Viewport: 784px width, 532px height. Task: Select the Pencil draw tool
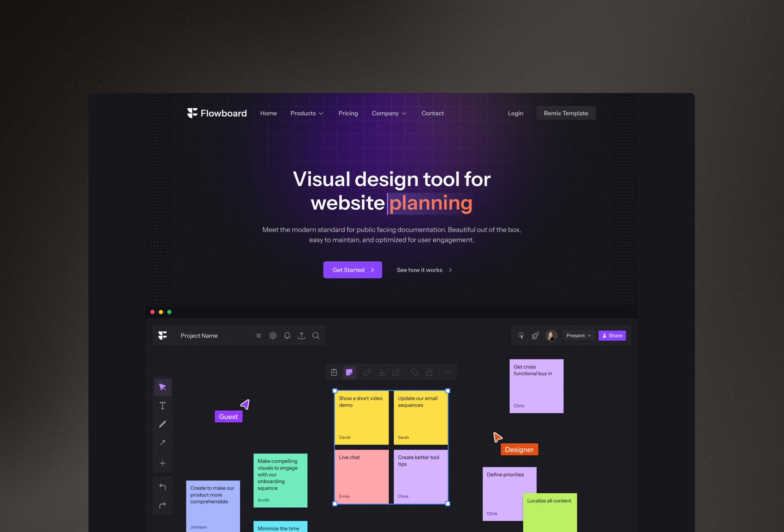click(x=163, y=424)
